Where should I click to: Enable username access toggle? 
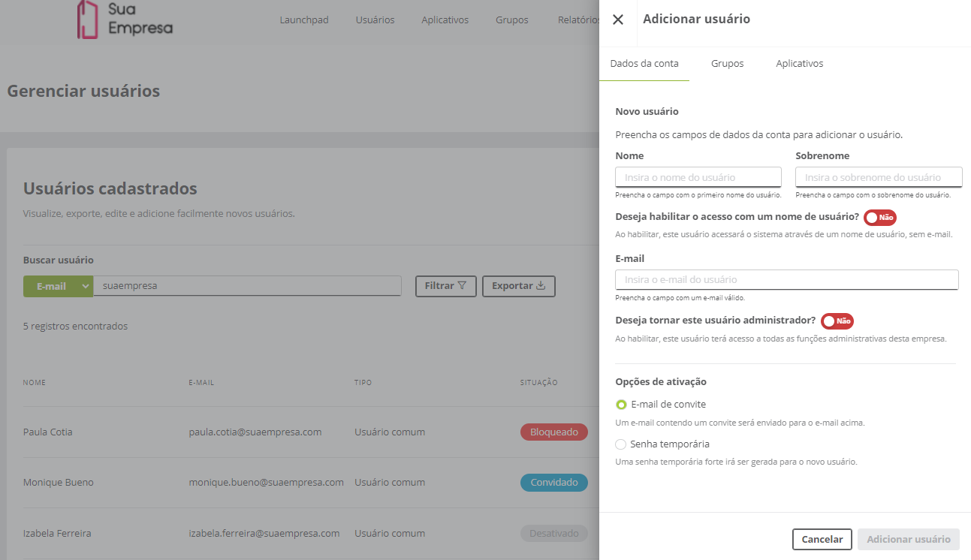tap(879, 218)
